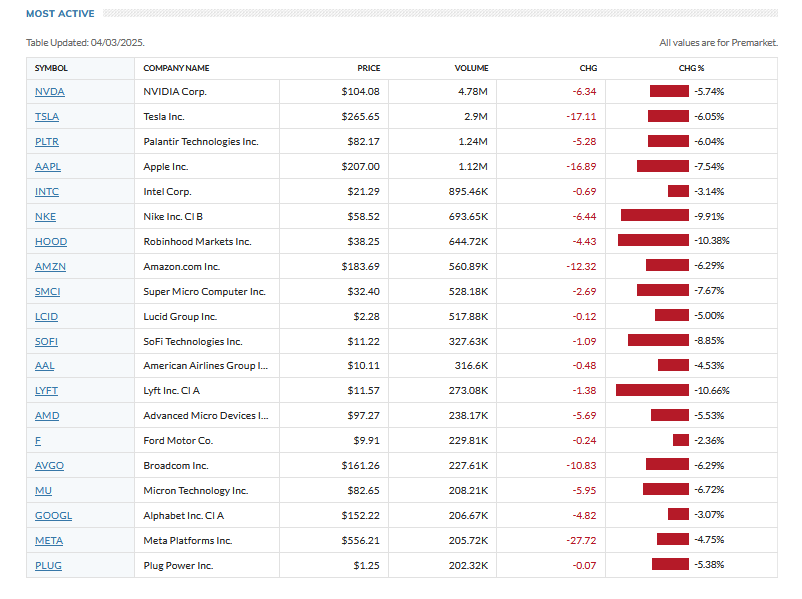Click the TSLA symbol link
Image resolution: width=802 pixels, height=599 pixels.
coord(47,116)
